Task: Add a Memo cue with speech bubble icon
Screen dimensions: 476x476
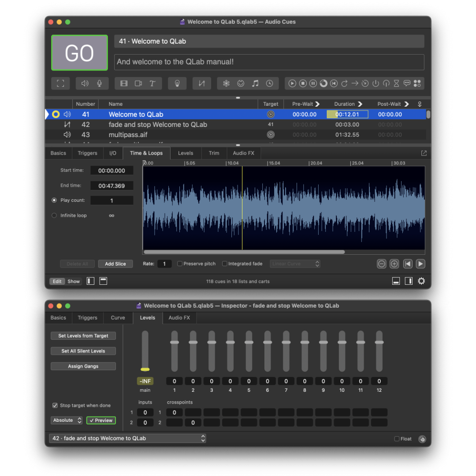Action: (407, 83)
